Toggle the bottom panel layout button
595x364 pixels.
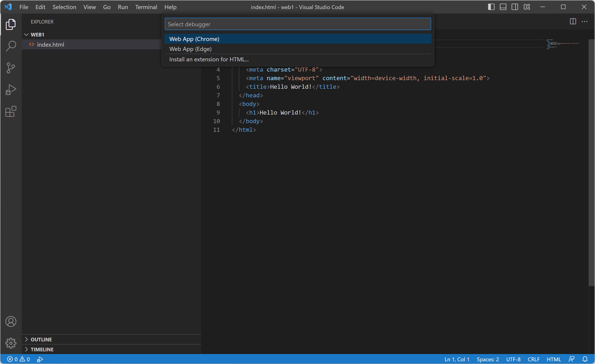point(503,7)
